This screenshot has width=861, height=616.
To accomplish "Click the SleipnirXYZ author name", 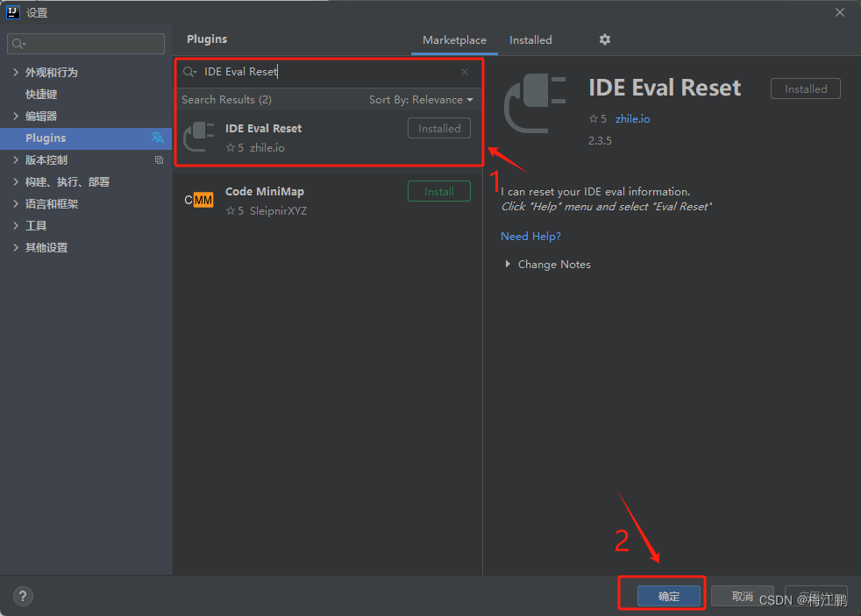I will coord(278,210).
